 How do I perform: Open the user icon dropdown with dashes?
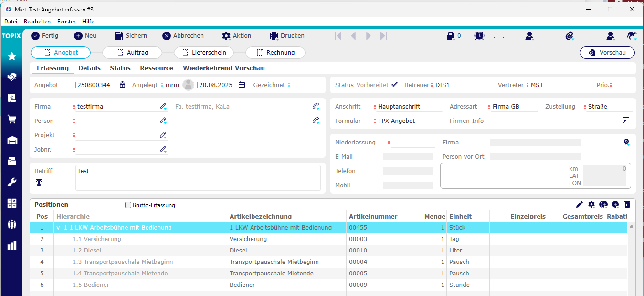pyautogui.click(x=529, y=36)
